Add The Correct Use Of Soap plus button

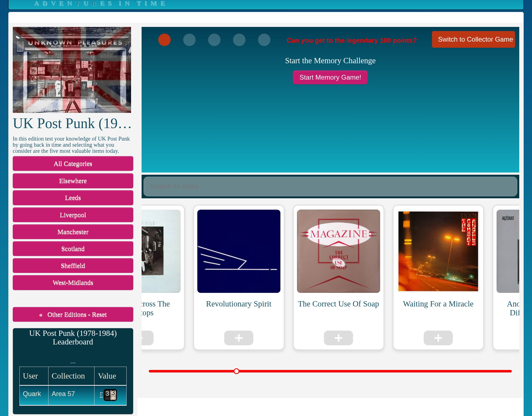[338, 338]
